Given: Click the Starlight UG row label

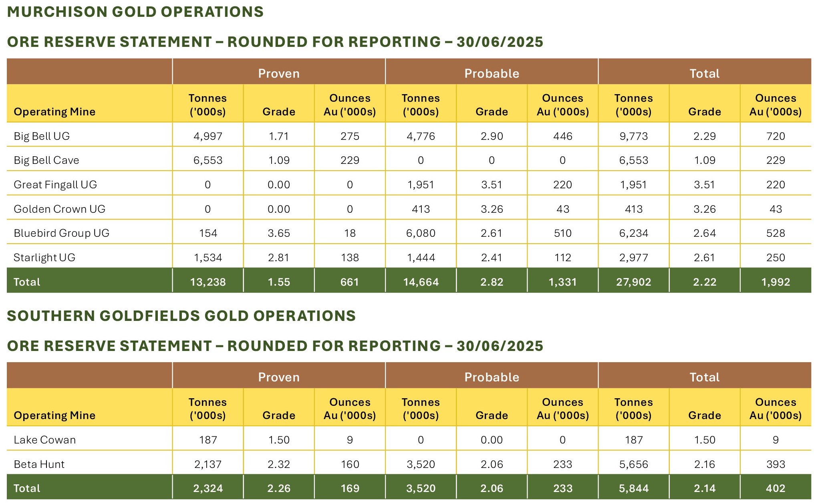Looking at the screenshot, I should click(x=44, y=258).
